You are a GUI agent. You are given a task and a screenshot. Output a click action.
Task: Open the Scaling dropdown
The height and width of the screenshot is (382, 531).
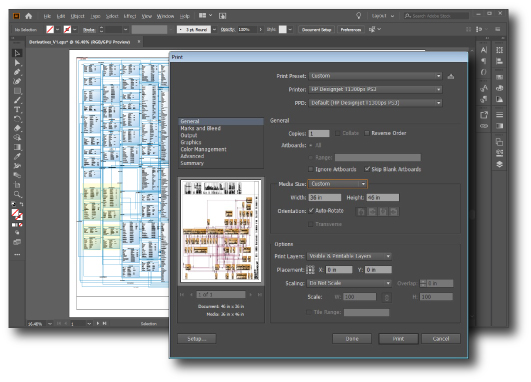pyautogui.click(x=349, y=283)
